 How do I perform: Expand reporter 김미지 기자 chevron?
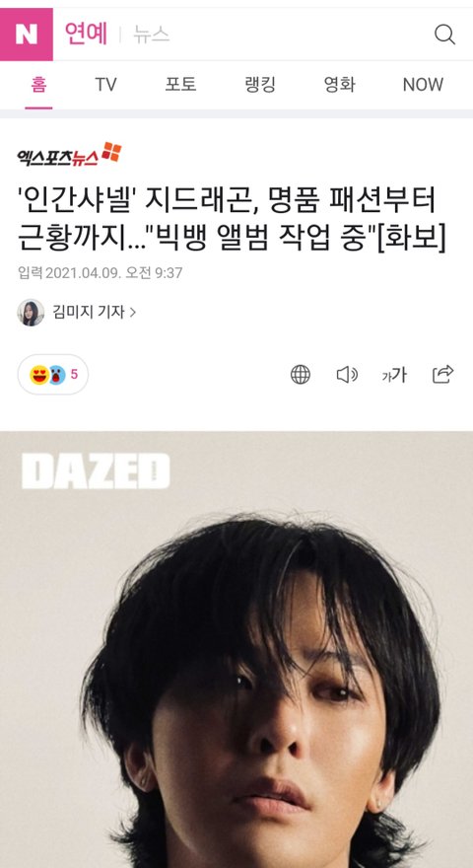(x=132, y=313)
